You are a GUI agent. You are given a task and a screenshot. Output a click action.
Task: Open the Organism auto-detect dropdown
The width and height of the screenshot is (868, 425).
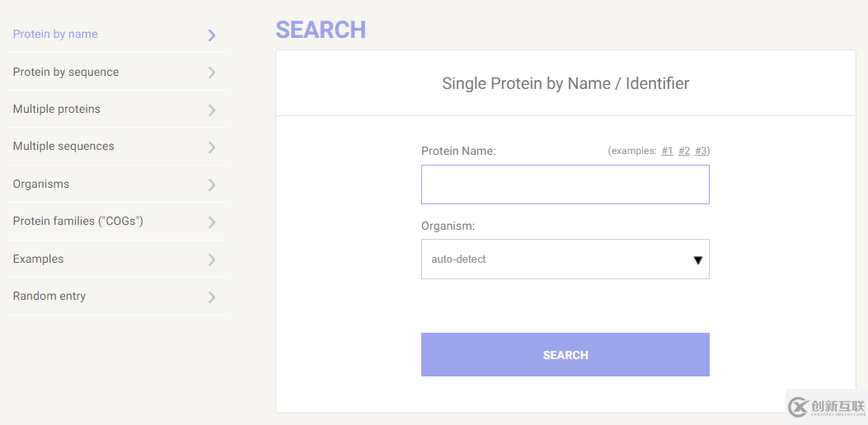(565, 259)
